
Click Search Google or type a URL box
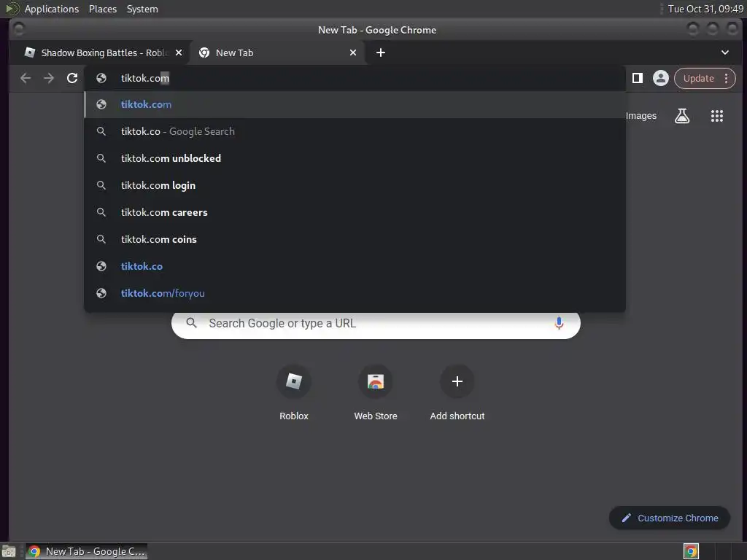coord(376,324)
